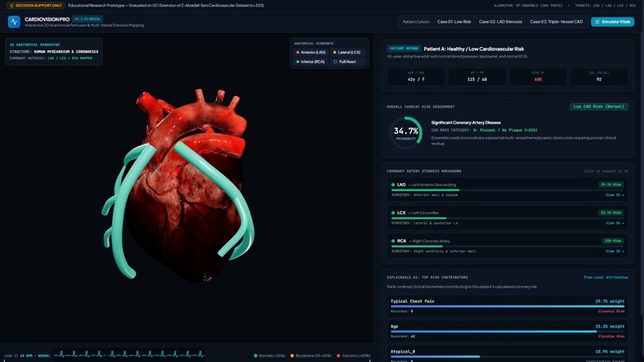Click the Decision Support Only badge

tap(36, 6)
